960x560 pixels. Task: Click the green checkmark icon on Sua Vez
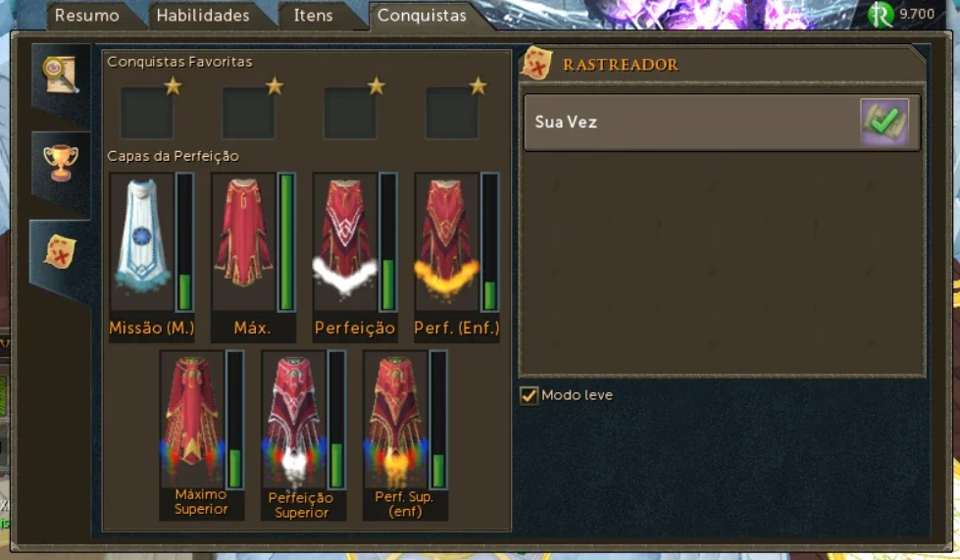(x=884, y=122)
